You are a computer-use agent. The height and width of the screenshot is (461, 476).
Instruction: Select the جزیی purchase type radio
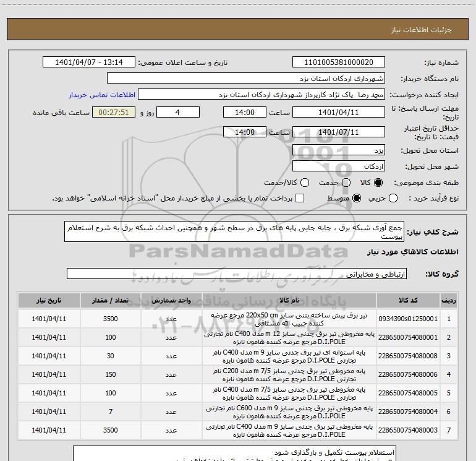click(393, 198)
